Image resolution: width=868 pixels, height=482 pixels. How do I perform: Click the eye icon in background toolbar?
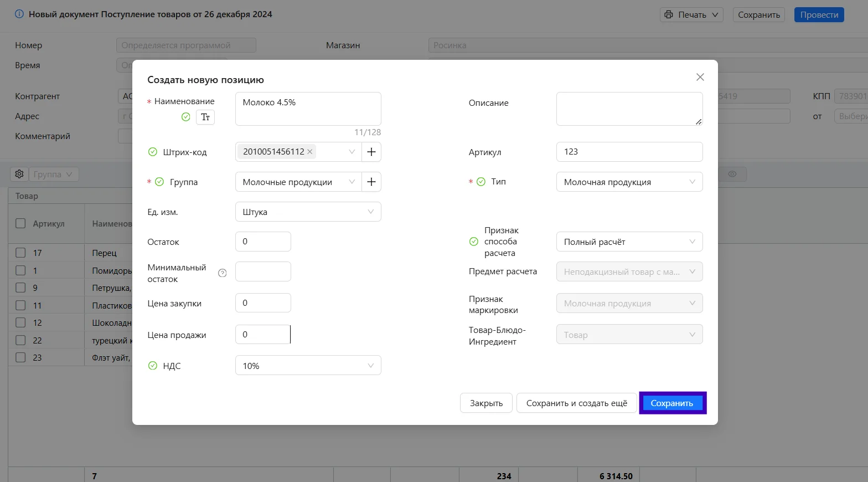(732, 174)
